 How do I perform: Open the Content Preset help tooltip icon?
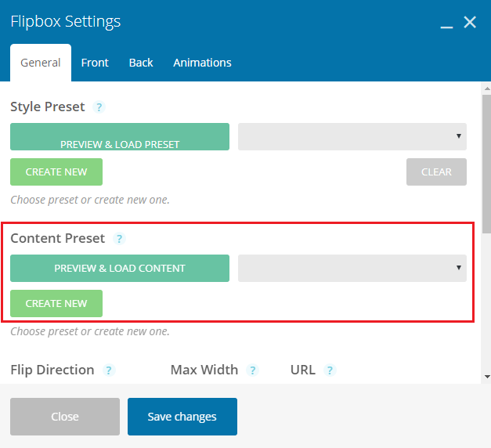coord(119,239)
